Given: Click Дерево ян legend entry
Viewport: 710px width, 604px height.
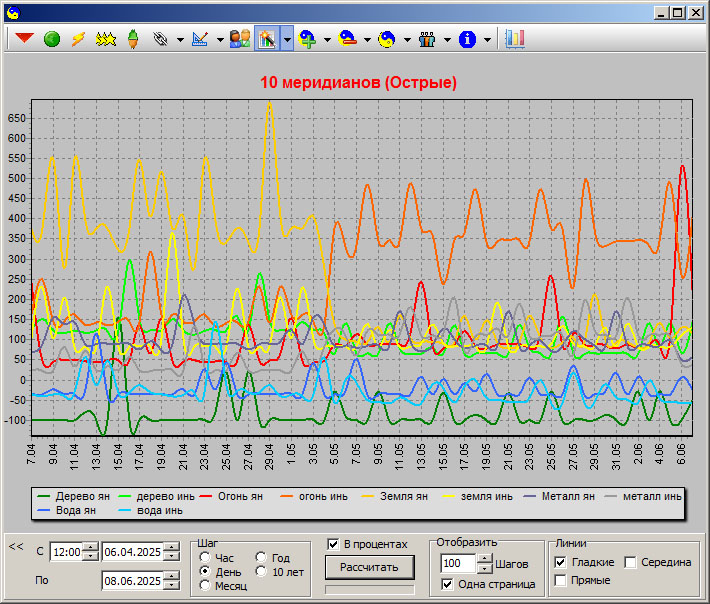Looking at the screenshot, I should 73,496.
